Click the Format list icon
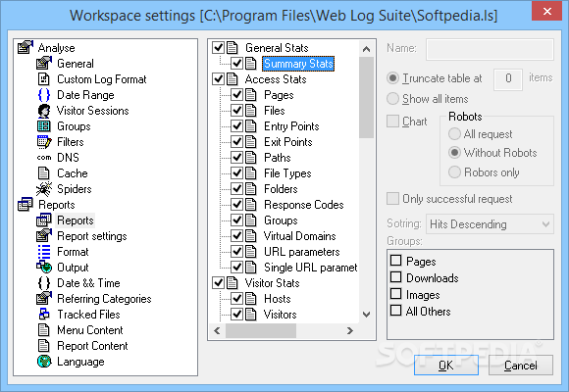This screenshot has height=392, width=569. (44, 252)
